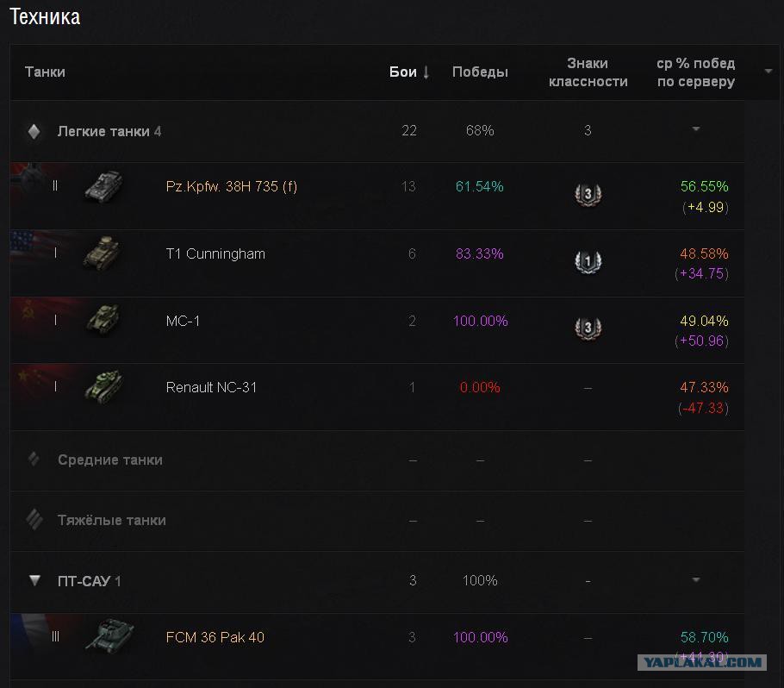The image size is (784, 688).
Task: Click the class 3 mastery badge for Pz.Kpfw. 38H
Action: 588,194
